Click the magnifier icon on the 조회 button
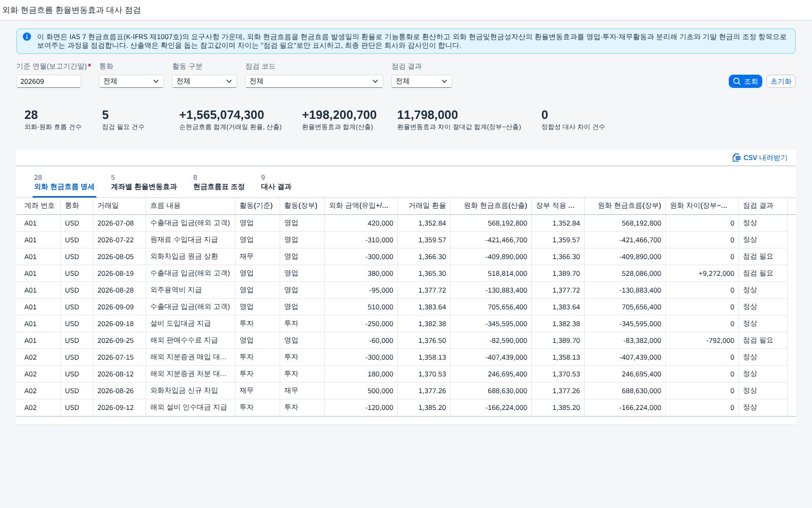The height and width of the screenshot is (508, 812). (x=737, y=81)
